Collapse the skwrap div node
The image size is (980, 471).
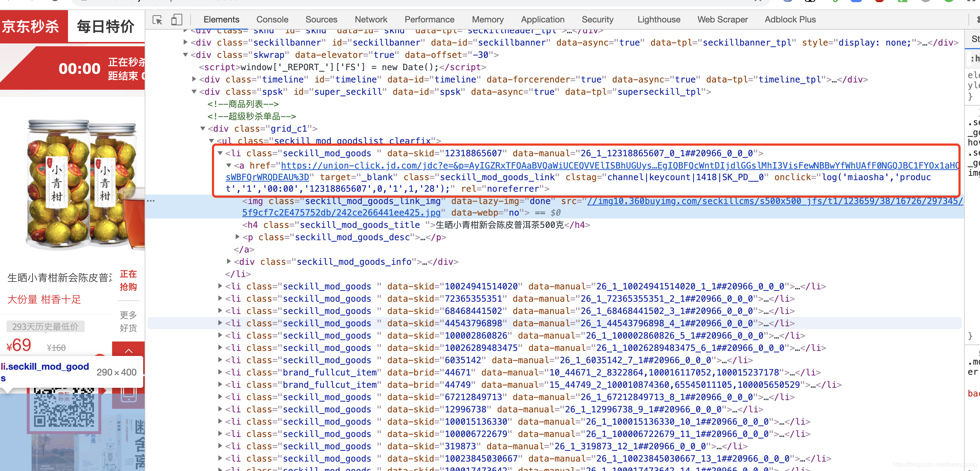185,55
